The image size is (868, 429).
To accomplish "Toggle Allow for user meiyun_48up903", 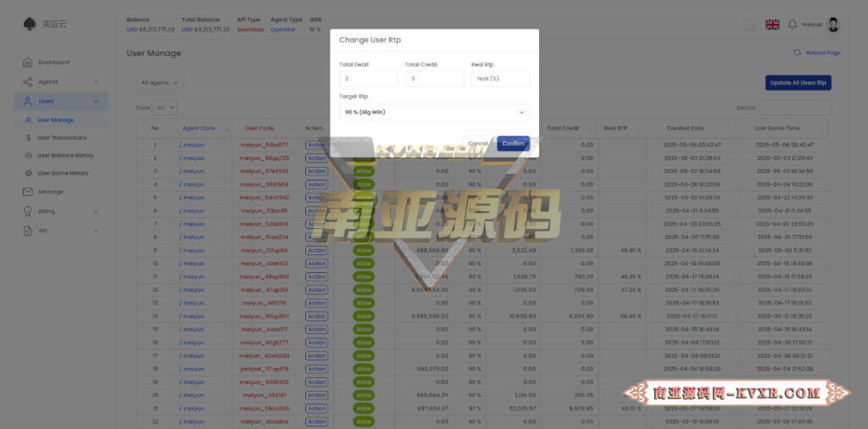I will 364,276.
